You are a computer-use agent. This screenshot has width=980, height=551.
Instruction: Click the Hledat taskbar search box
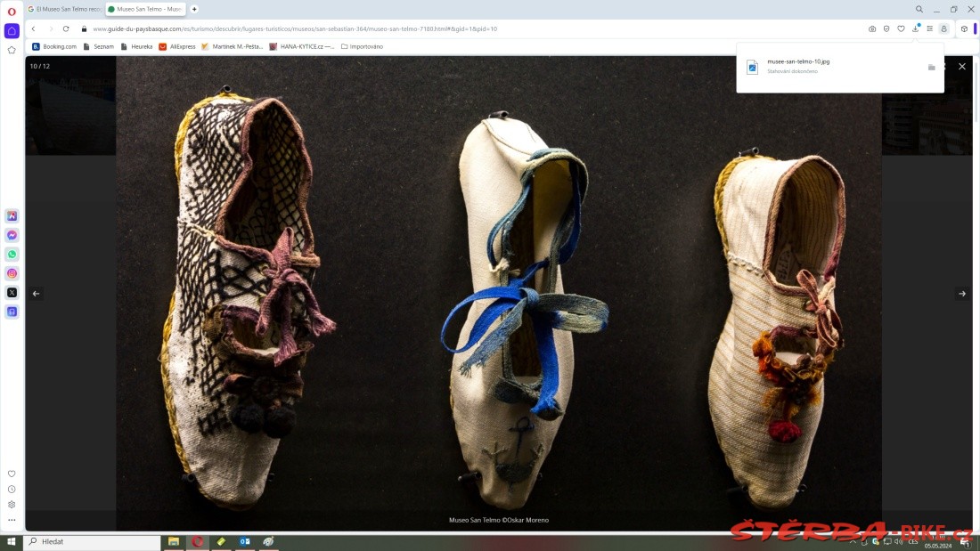pos(92,541)
